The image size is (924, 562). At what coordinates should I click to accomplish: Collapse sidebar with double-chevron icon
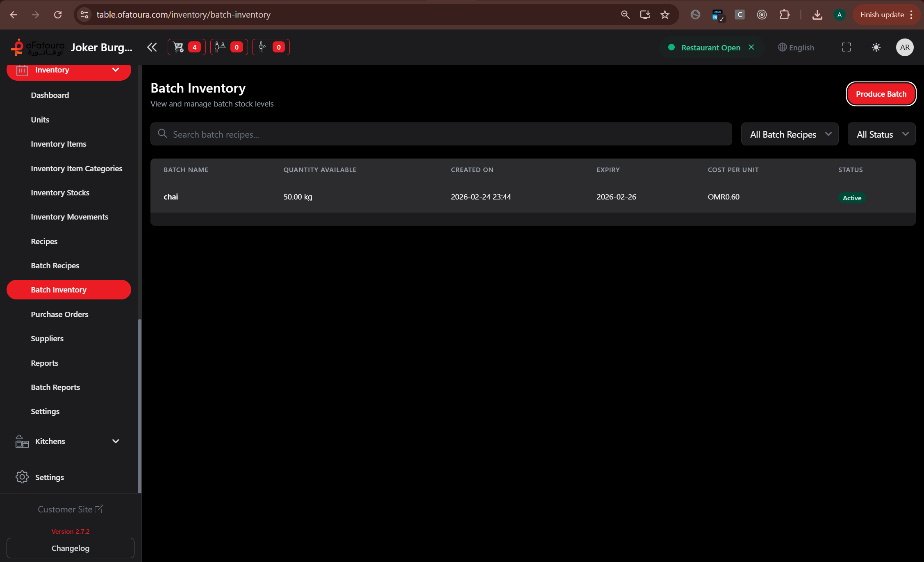[152, 47]
